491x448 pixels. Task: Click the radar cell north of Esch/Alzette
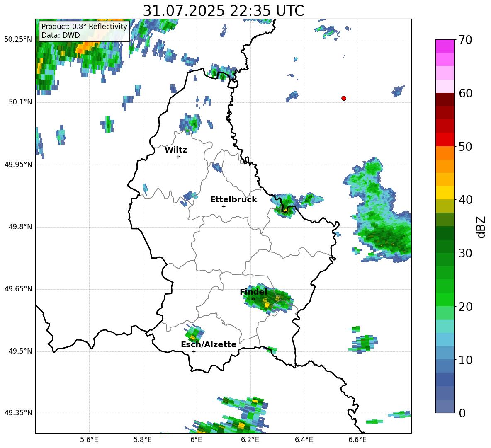[x=194, y=333]
